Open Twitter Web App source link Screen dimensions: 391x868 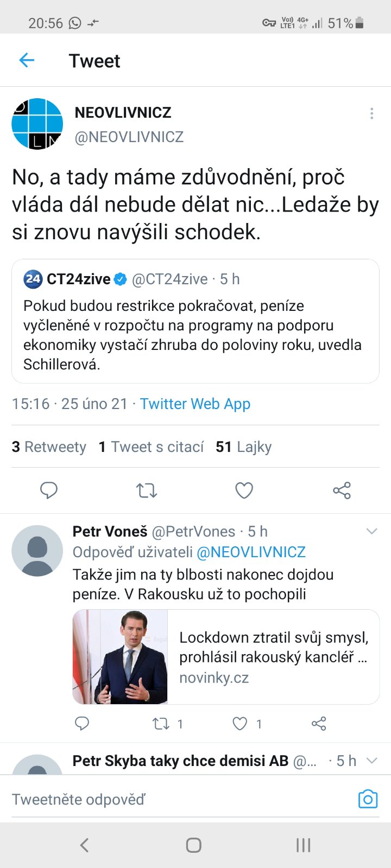tap(195, 404)
